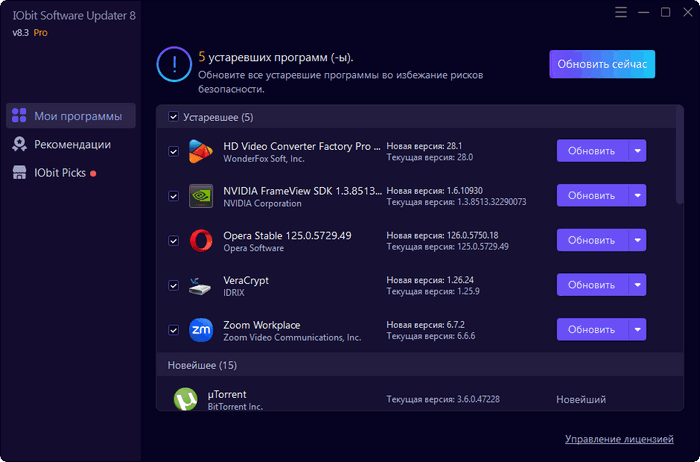
Task: Click Обновить for Zoom Workplace
Action: click(x=592, y=329)
